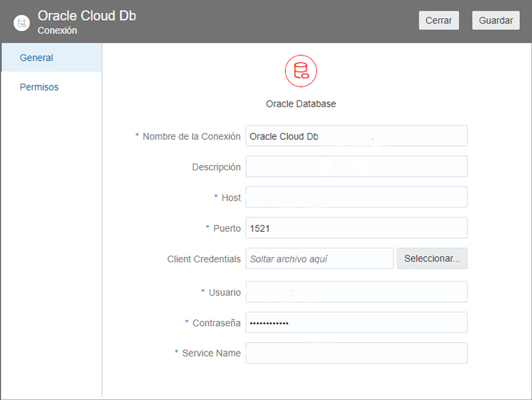Click the Nombre de la Conexión label

(192, 137)
